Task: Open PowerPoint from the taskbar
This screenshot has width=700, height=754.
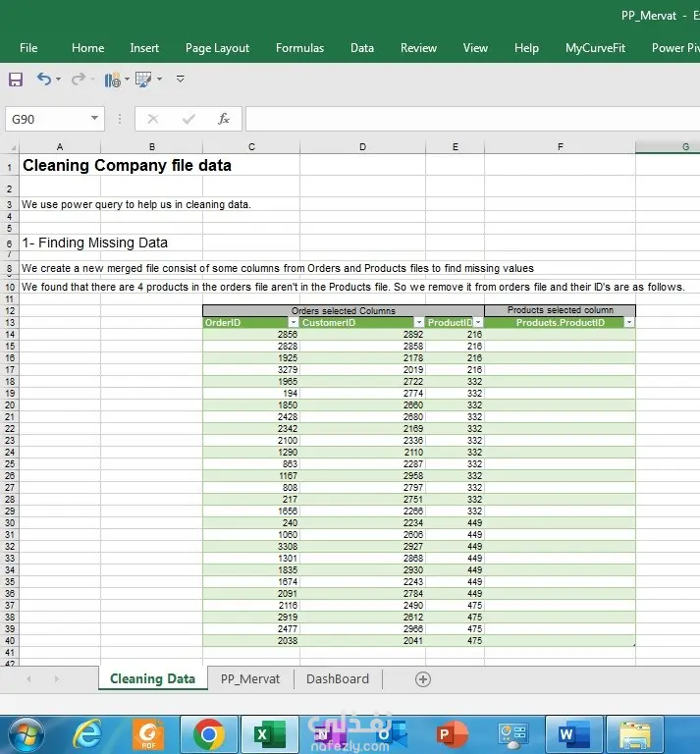Action: [x=452, y=733]
